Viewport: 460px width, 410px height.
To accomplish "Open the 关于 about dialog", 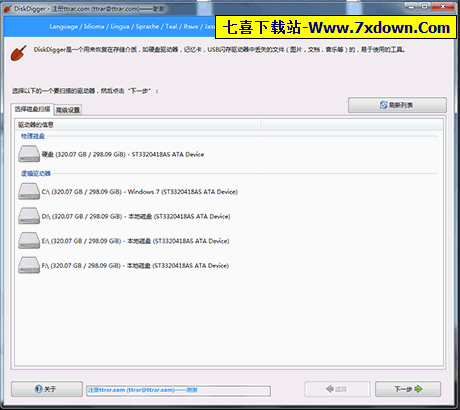I will pyautogui.click(x=47, y=389).
